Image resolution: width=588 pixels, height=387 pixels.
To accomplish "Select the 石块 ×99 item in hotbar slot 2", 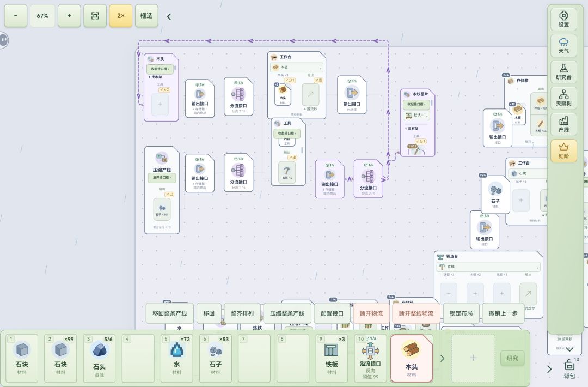I will (60, 358).
